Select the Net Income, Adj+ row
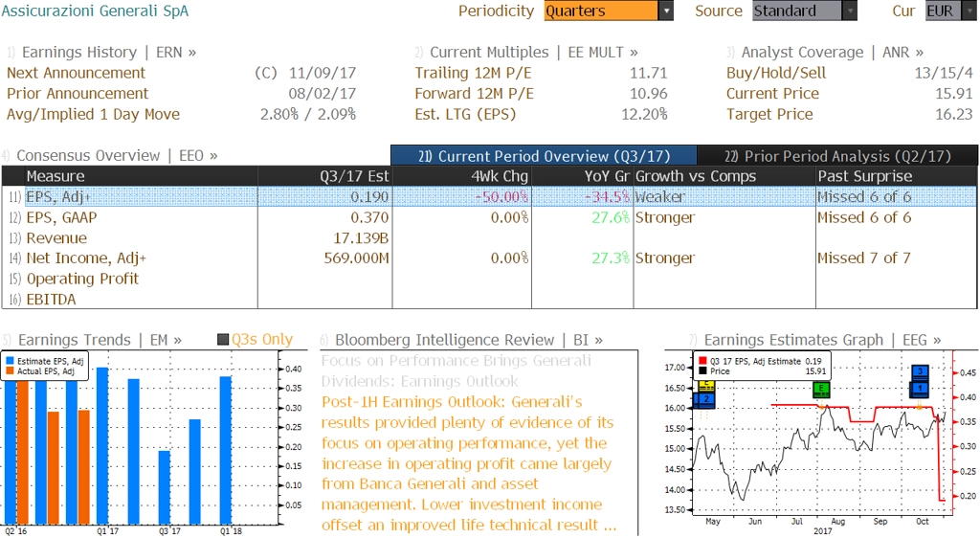980x538 pixels. [489, 258]
